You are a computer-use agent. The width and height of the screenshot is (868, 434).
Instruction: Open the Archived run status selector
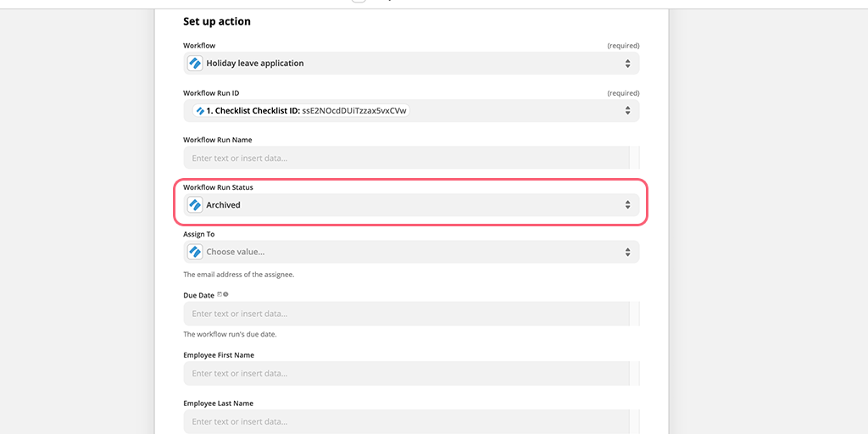(x=411, y=205)
